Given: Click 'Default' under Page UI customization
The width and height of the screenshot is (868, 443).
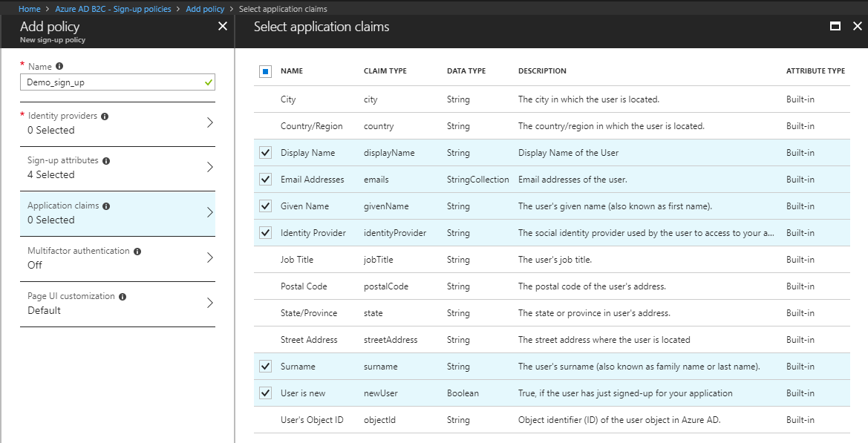Looking at the screenshot, I should pyautogui.click(x=45, y=310).
